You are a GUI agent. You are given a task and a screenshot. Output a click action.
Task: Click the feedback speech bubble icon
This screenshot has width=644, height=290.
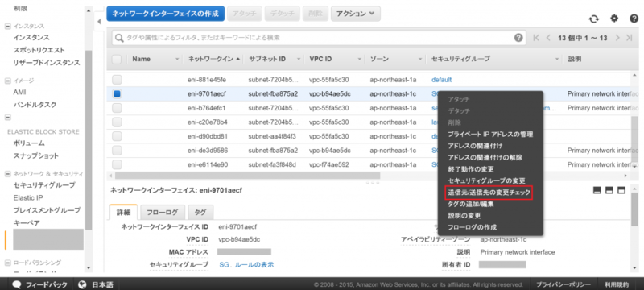click(x=17, y=284)
